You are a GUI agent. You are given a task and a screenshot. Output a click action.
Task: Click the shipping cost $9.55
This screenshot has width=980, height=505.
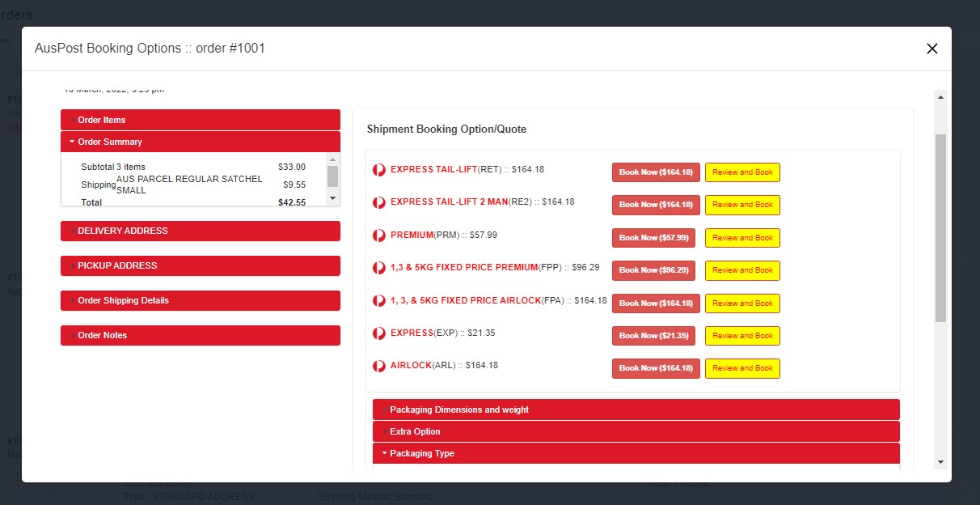coord(294,185)
